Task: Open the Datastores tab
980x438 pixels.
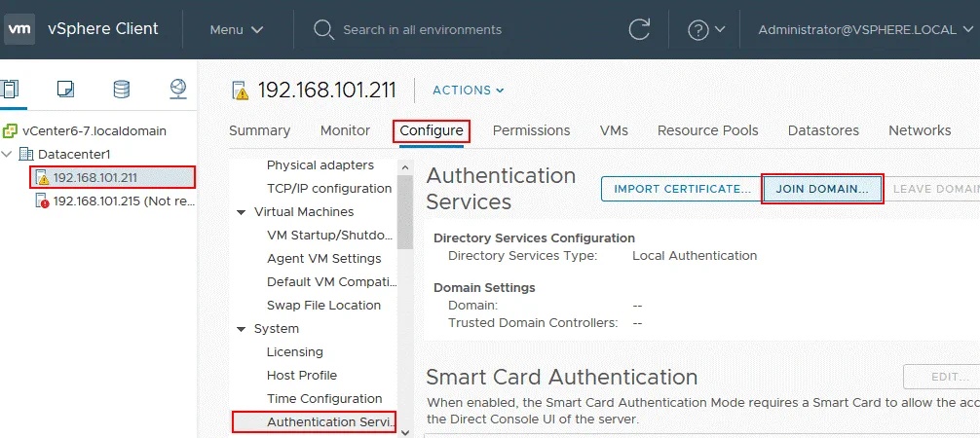Action: point(823,130)
